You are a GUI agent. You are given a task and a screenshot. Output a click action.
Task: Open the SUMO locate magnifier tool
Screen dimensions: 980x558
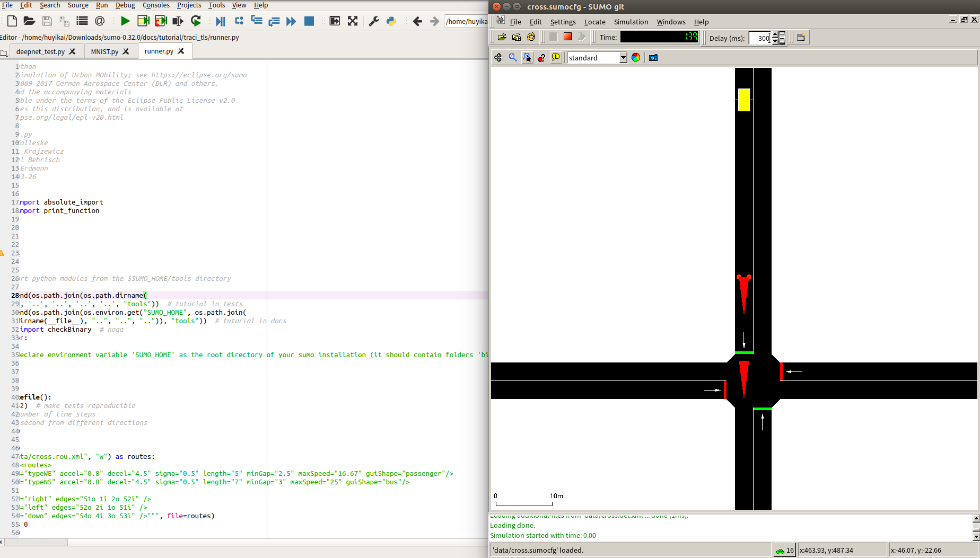(513, 58)
